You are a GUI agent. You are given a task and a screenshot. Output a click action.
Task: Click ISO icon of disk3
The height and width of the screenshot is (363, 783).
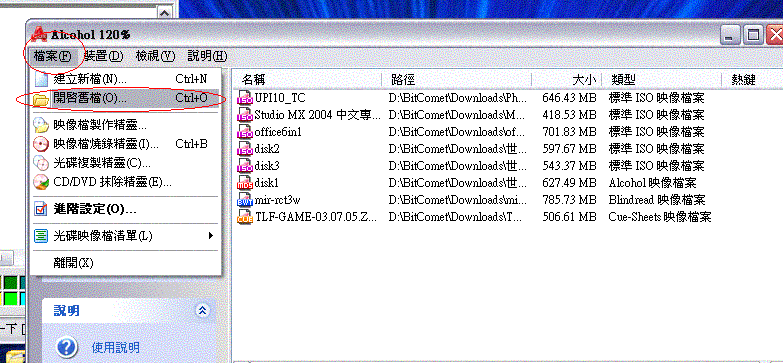coord(245,166)
